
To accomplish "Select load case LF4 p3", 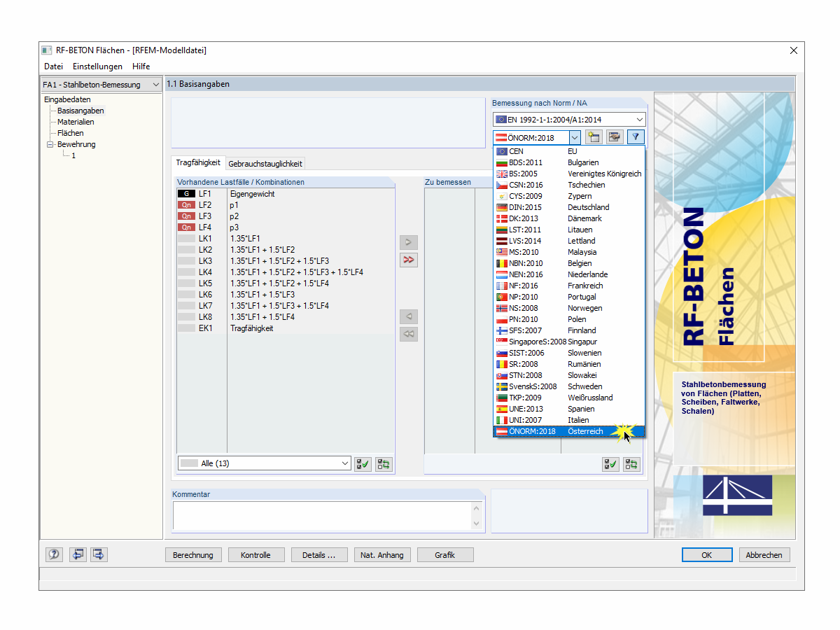I will 286,227.
